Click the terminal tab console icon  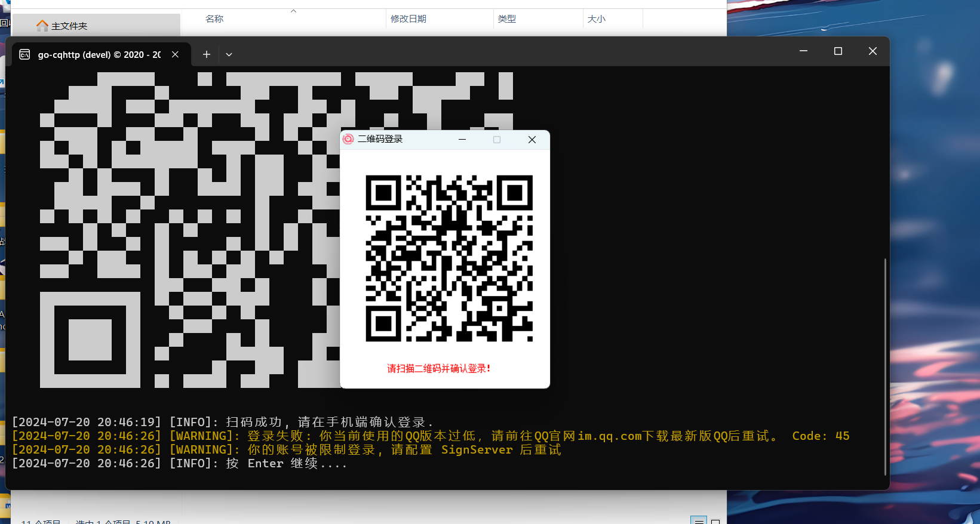24,54
